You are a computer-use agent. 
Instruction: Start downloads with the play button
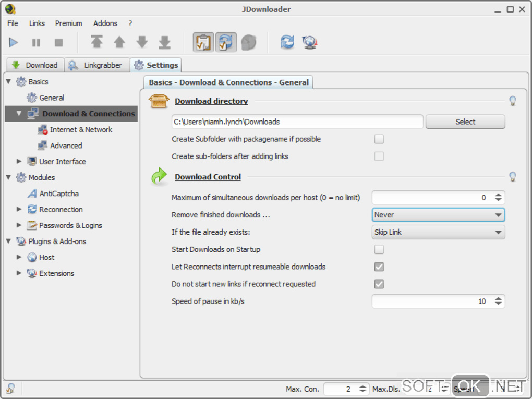point(13,43)
